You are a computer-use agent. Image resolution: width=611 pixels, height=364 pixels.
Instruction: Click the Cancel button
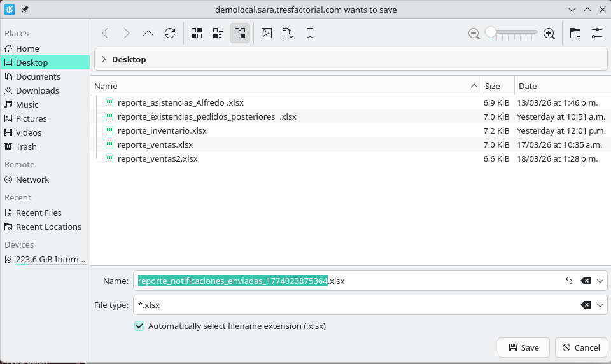[x=580, y=347]
